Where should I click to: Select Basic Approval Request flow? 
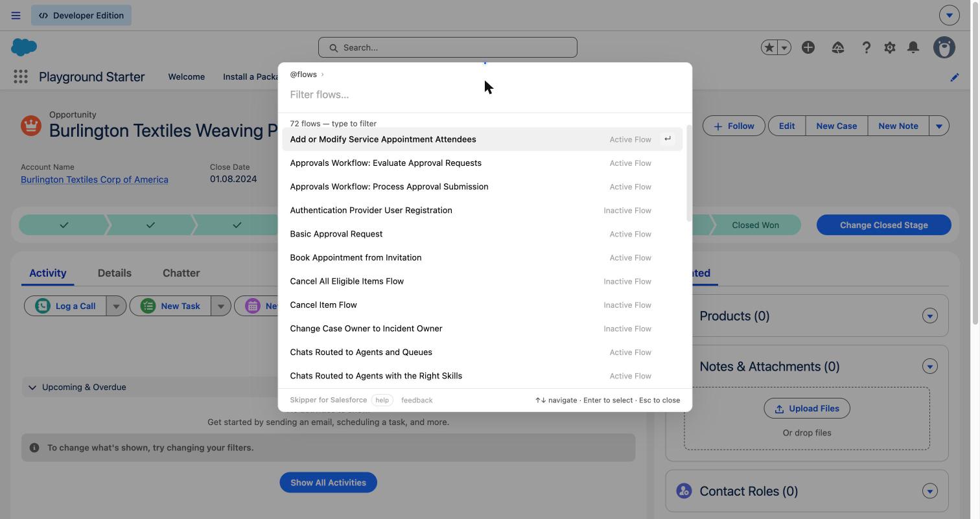point(482,234)
